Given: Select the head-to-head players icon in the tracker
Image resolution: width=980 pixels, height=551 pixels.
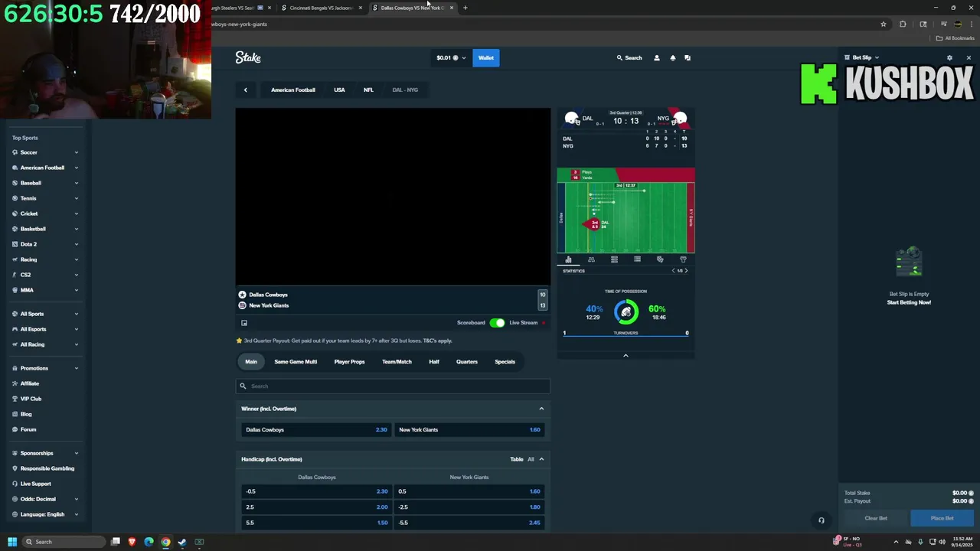Looking at the screenshot, I should click(x=591, y=259).
